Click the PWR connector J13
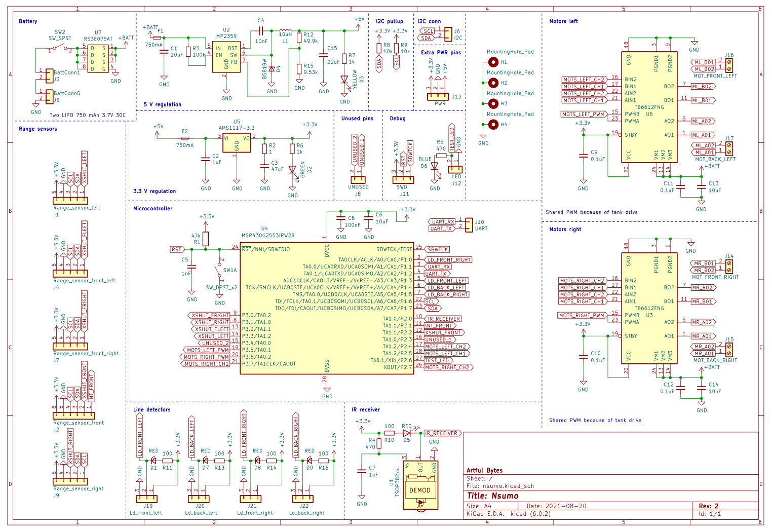 438,96
